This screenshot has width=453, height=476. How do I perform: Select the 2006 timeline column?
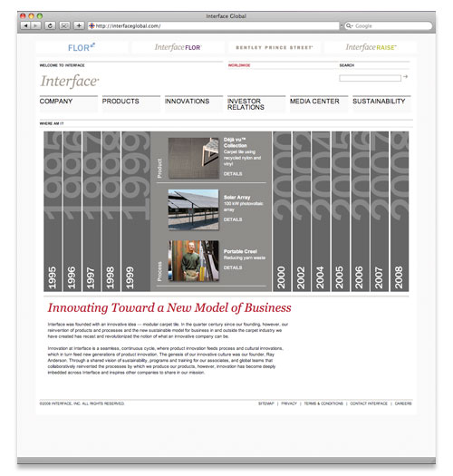pos(361,211)
